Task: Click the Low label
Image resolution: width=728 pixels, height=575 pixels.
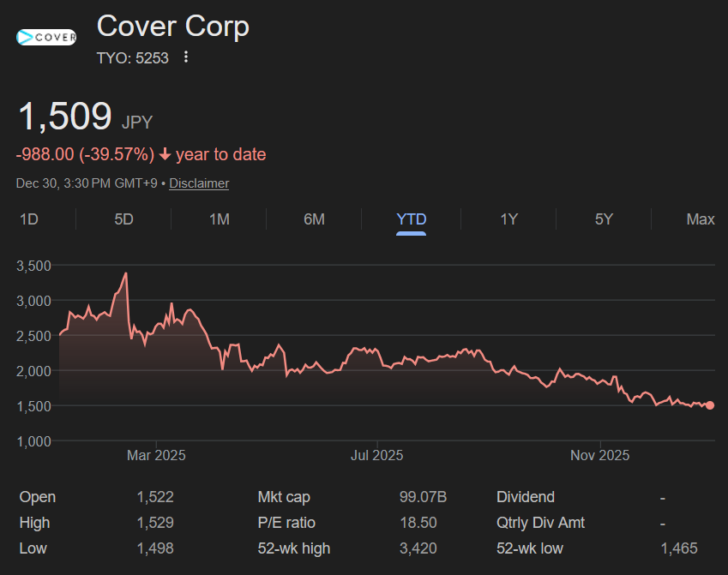Action: (x=33, y=548)
